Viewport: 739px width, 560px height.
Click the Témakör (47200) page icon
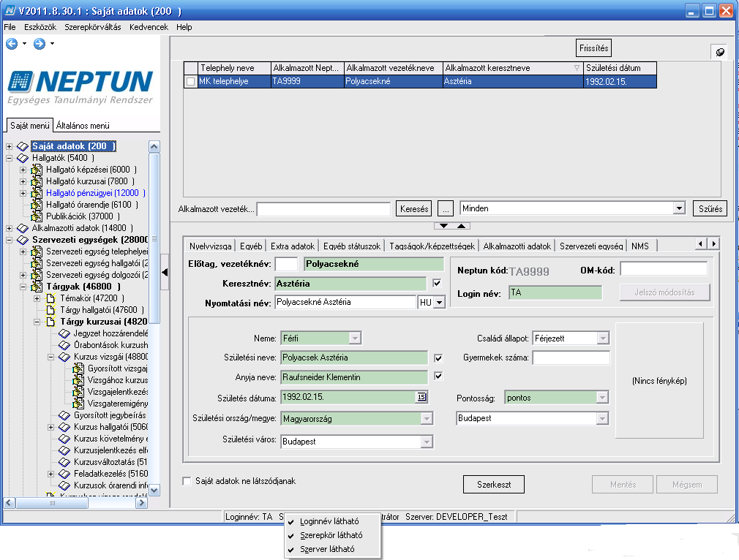coord(51,298)
